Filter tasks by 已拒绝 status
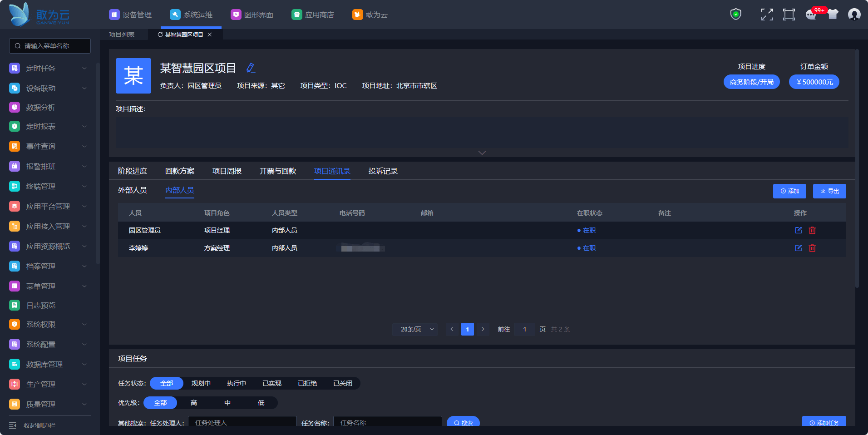868x435 pixels. (307, 383)
